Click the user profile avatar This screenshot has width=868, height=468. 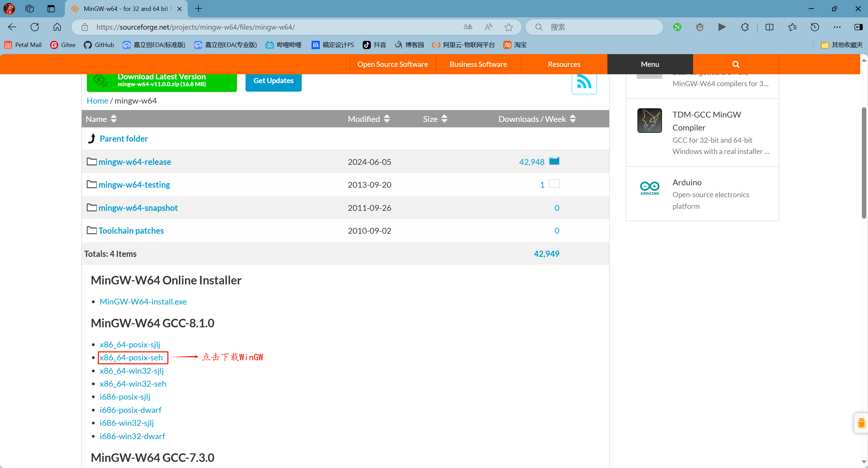9,9
